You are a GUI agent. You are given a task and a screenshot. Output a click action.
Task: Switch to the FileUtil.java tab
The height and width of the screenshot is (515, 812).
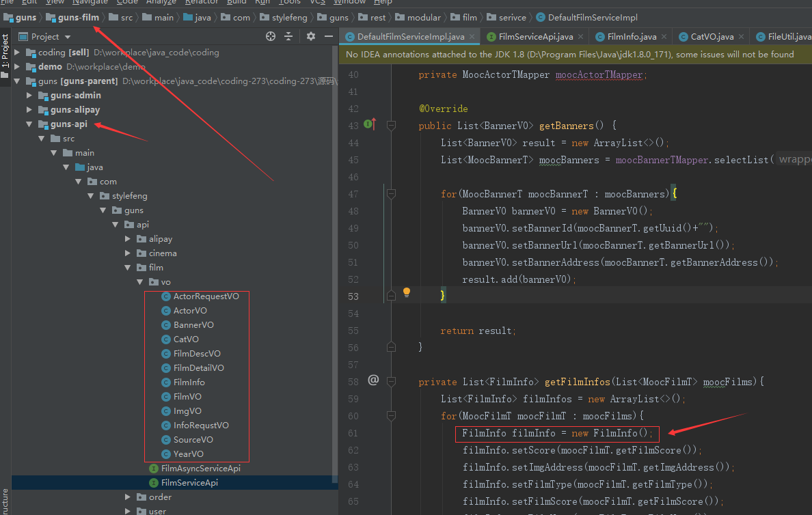click(783, 37)
